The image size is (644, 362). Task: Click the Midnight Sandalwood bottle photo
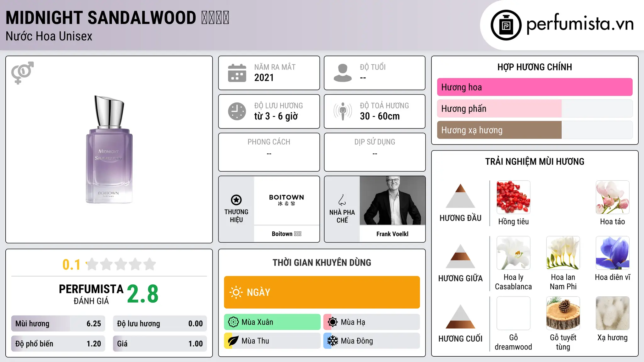[109, 150]
